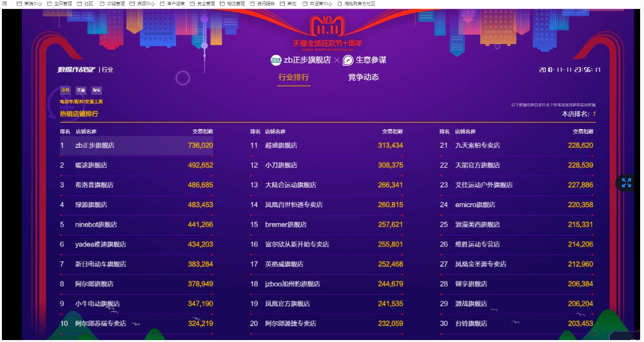Select the 淘宝 filter

tap(97, 90)
